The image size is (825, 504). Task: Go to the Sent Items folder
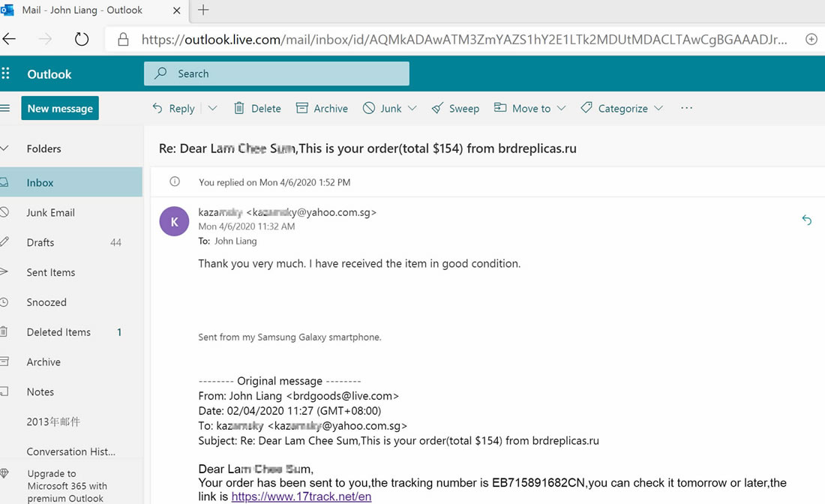pos(50,272)
